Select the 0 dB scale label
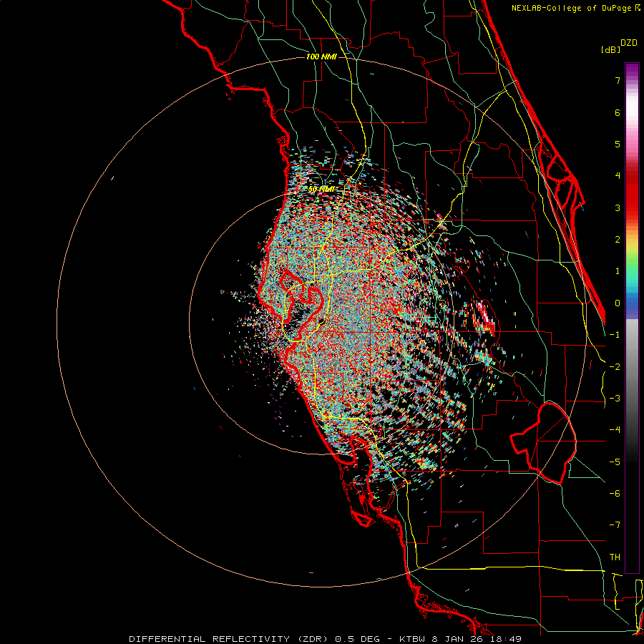 coord(618,303)
